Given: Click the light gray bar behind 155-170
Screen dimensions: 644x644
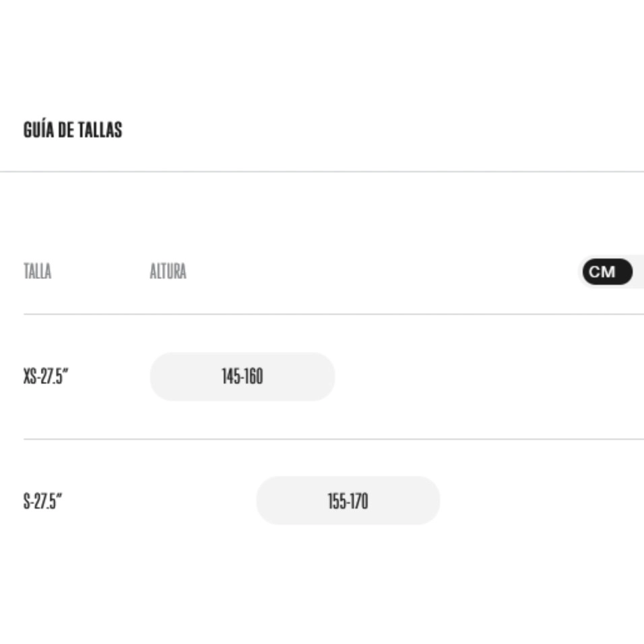Looking at the screenshot, I should (x=348, y=501).
